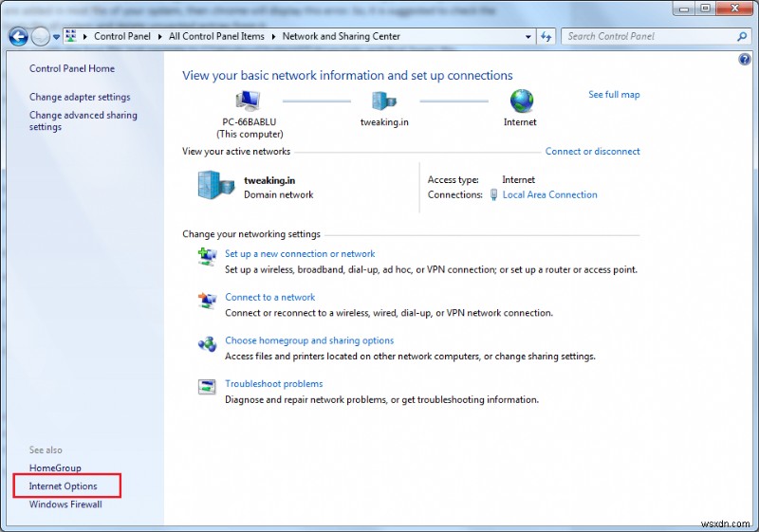Expand the arrow after All Control Panel Items
Viewport: 759px width, 532px height.
[273, 36]
